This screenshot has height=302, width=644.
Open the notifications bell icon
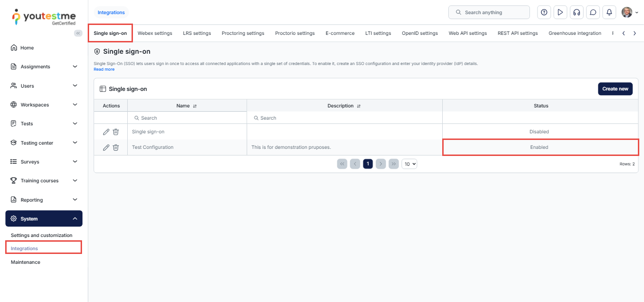tap(609, 12)
